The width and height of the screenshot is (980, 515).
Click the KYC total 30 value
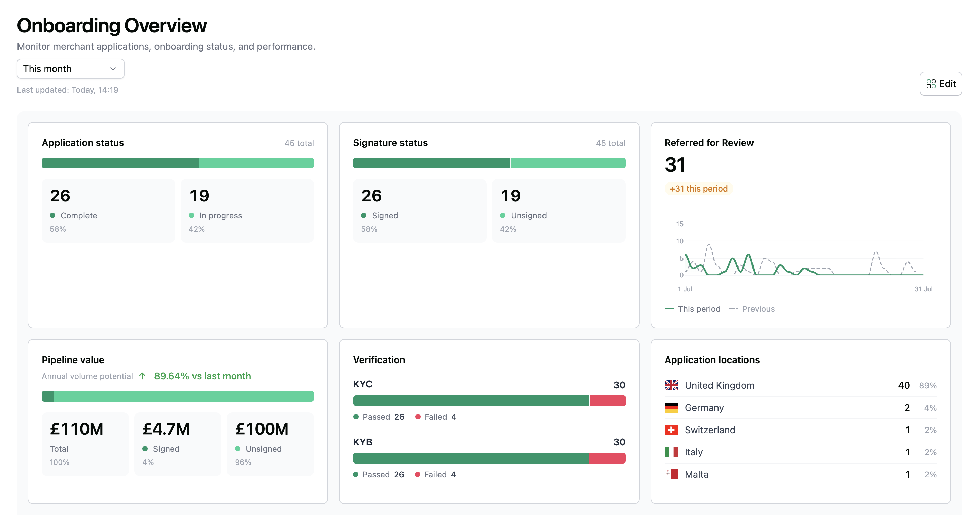pyautogui.click(x=619, y=385)
